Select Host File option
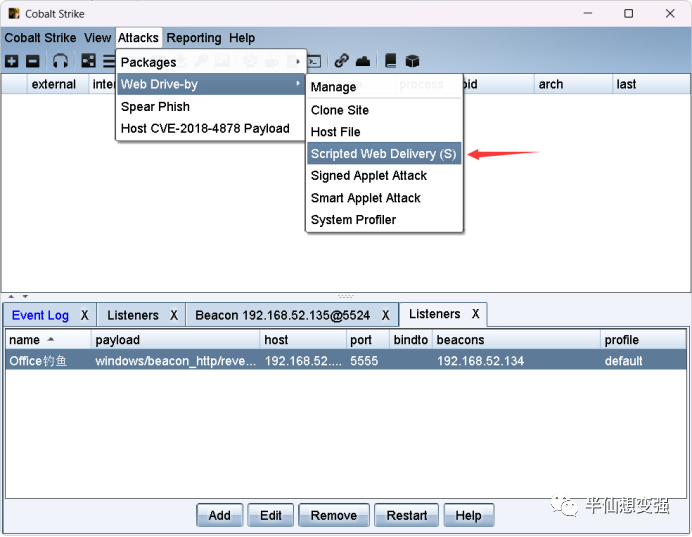Viewport: 692px width, 537px height. click(384, 131)
